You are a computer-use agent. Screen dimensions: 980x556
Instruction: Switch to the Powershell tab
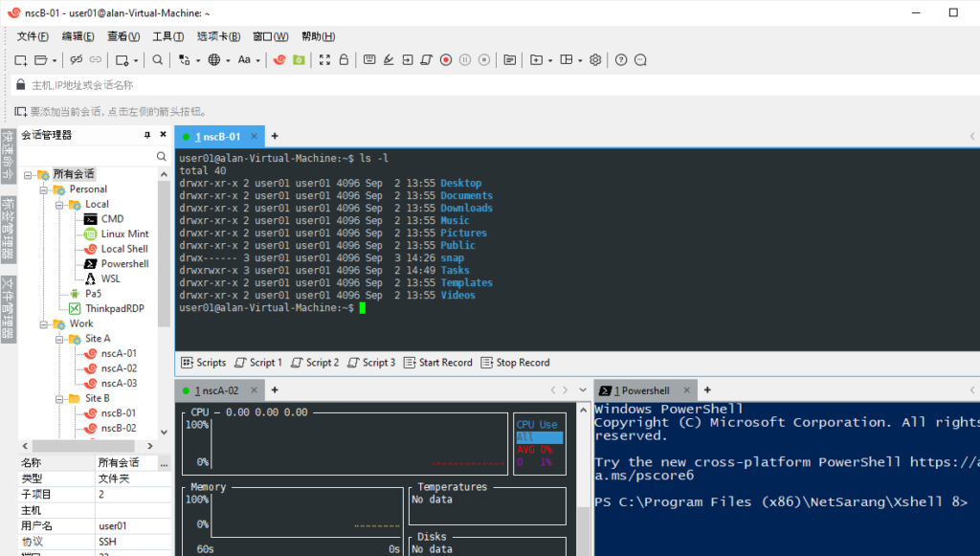tap(643, 389)
